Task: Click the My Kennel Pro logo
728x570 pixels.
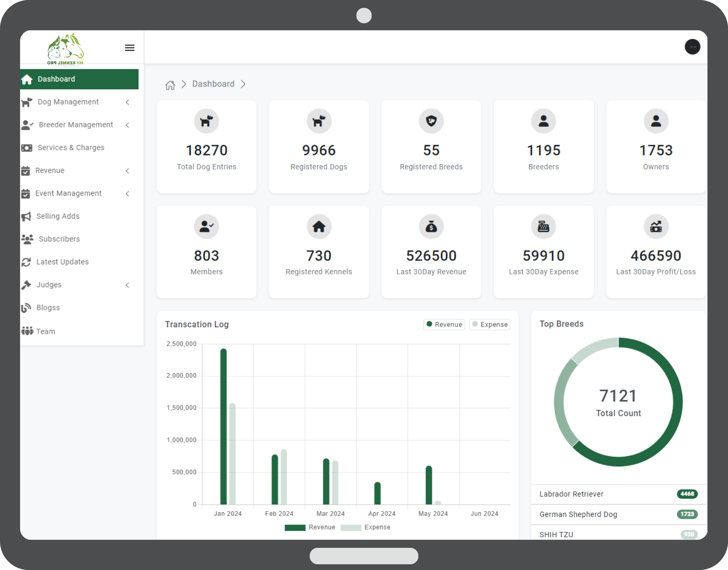Action: coord(66,49)
